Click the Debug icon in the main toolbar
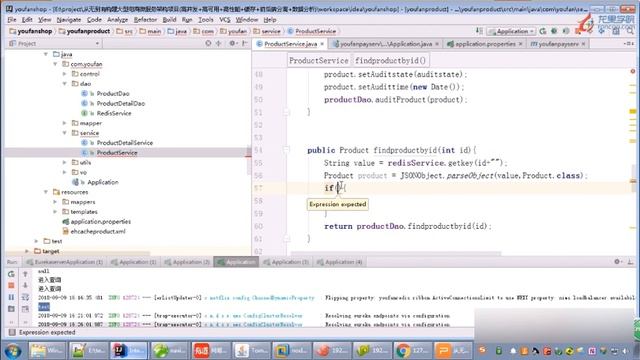640x360 pixels. point(554,31)
